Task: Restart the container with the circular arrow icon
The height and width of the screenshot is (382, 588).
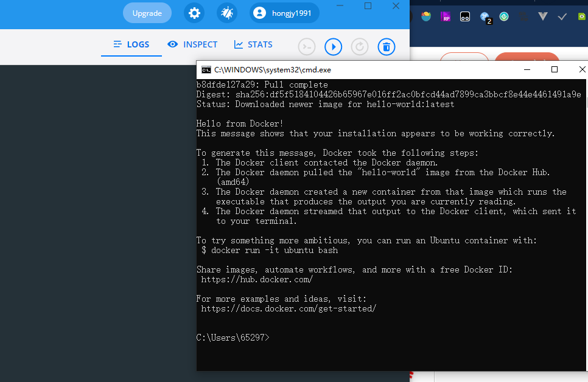Action: tap(359, 47)
